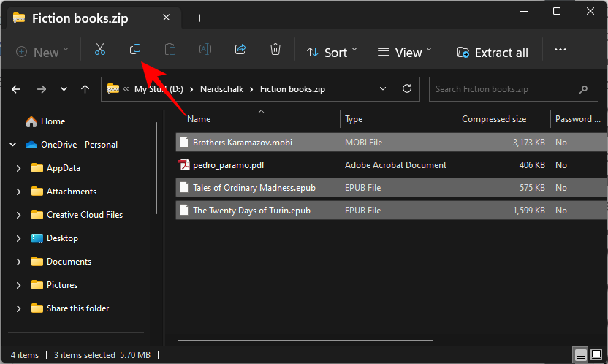Image resolution: width=608 pixels, height=364 pixels.
Task: Switch to large thumbnails view
Action: (x=596, y=355)
